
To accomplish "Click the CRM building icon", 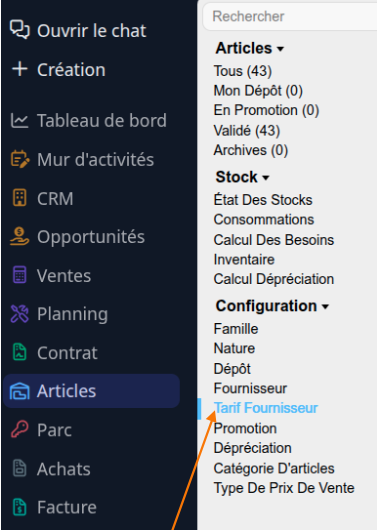I will click(x=19, y=198).
